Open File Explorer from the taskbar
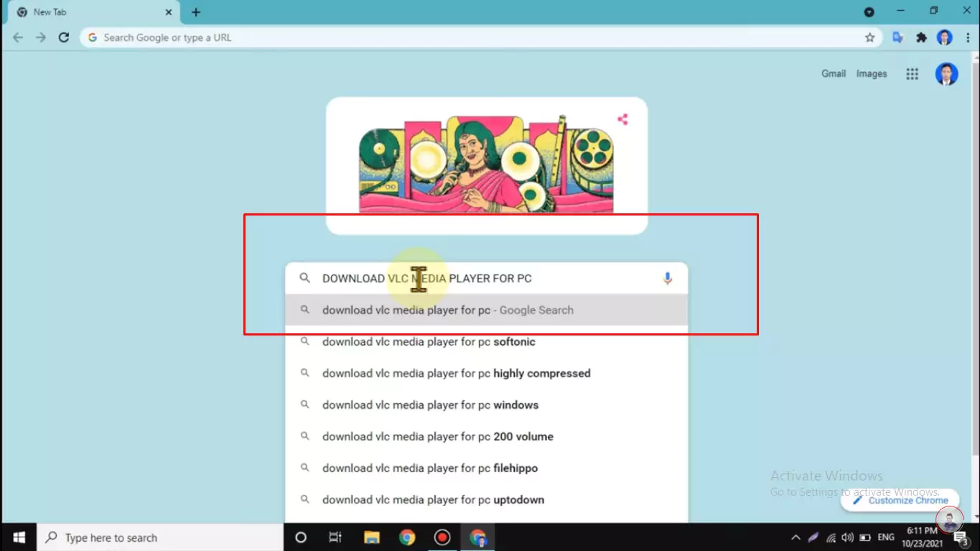This screenshot has width=980, height=551. tap(371, 537)
